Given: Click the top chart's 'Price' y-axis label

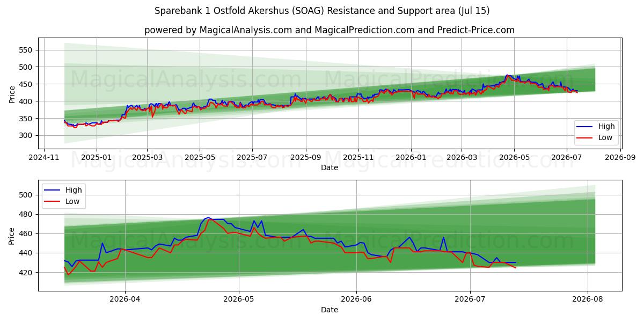Looking at the screenshot, I should (x=12, y=94).
